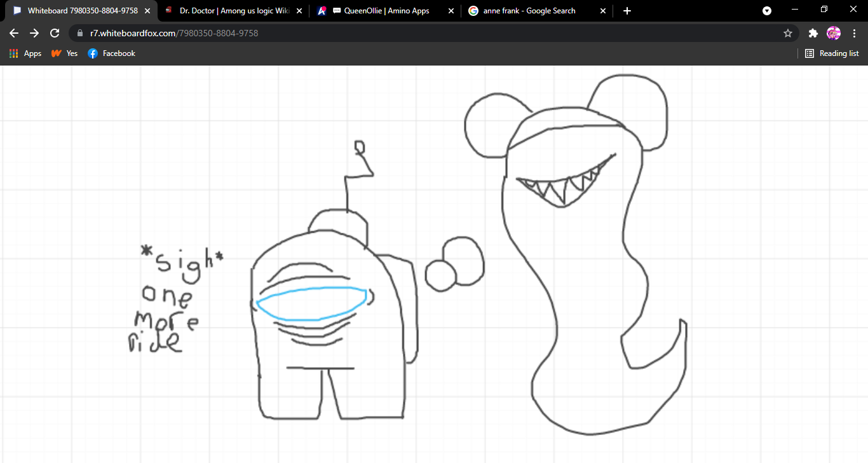The width and height of the screenshot is (868, 463).
Task: Close the QueenOllie Amino Apps tab
Action: (451, 11)
